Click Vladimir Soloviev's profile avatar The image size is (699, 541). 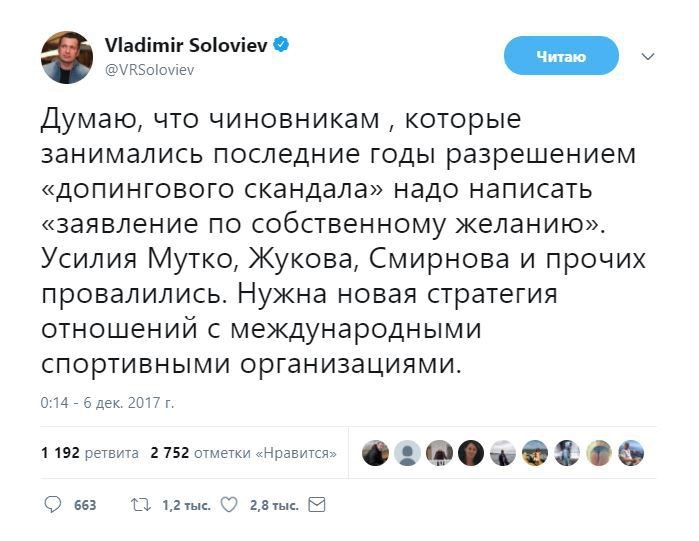pyautogui.click(x=67, y=57)
